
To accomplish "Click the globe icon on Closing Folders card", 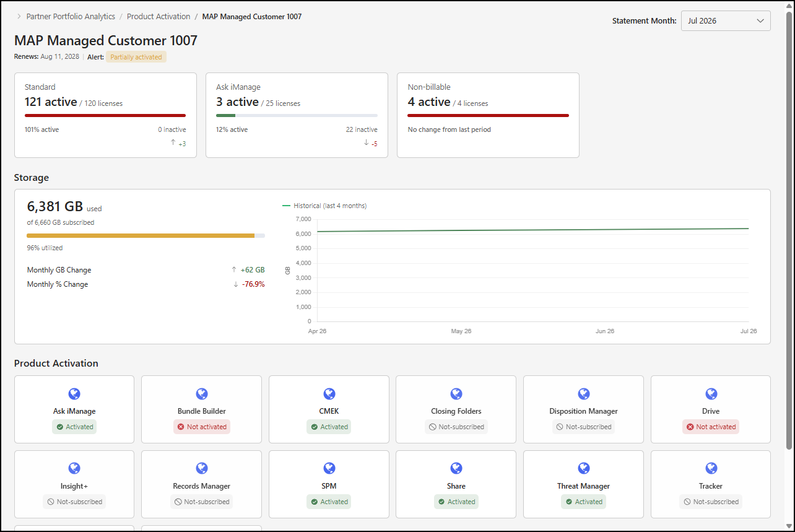I will click(456, 394).
